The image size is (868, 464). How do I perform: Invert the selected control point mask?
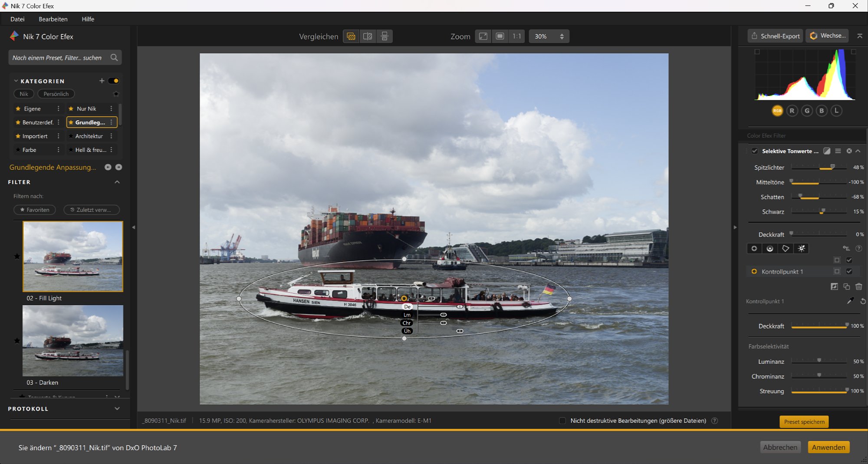tap(834, 286)
